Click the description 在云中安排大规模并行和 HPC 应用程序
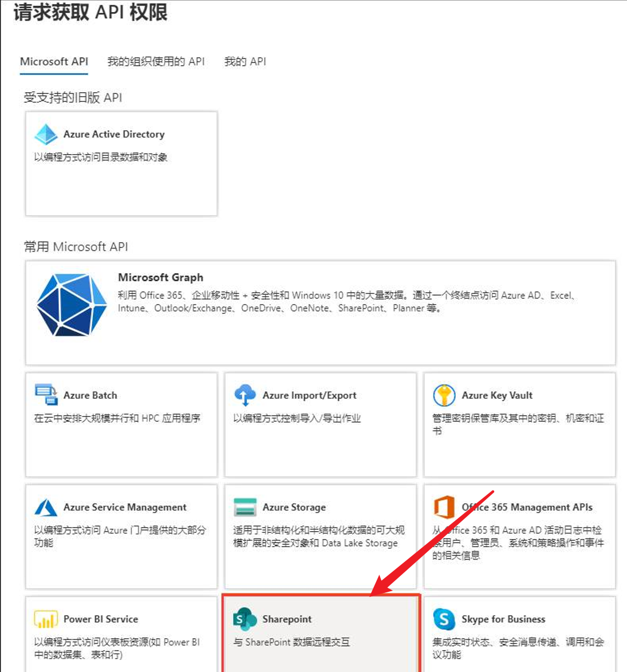The width and height of the screenshot is (627, 672). click(117, 418)
